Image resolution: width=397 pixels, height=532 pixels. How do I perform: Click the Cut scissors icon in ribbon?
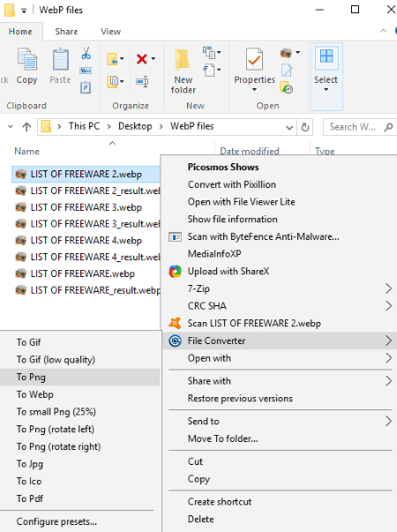pyautogui.click(x=86, y=53)
